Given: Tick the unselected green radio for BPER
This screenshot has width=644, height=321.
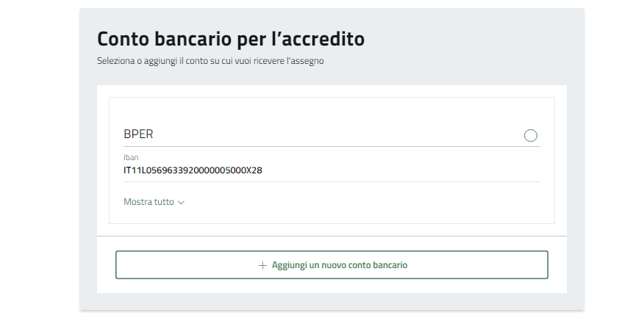Looking at the screenshot, I should (x=530, y=135).
